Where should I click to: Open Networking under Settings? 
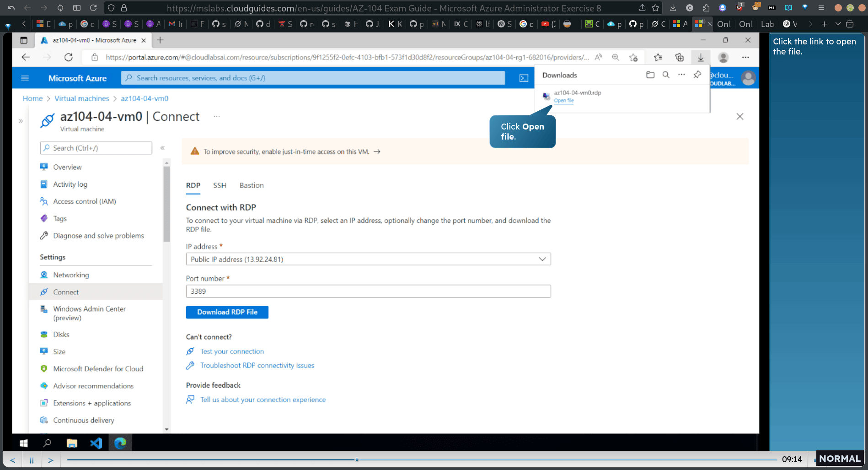pyautogui.click(x=71, y=275)
